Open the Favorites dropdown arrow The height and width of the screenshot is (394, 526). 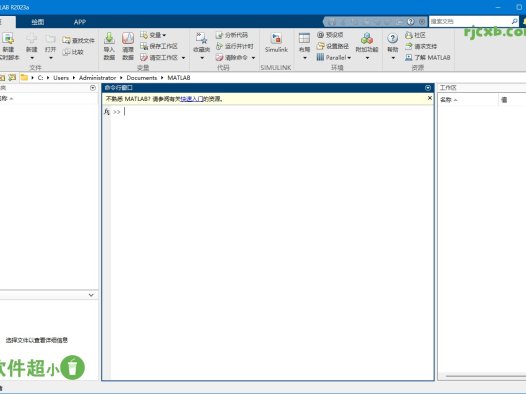pyautogui.click(x=202, y=58)
